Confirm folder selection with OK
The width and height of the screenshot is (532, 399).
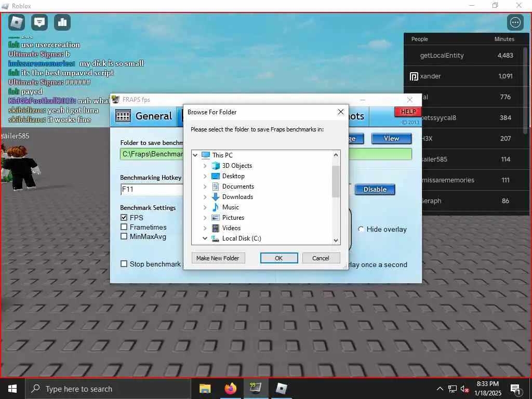[279, 258]
